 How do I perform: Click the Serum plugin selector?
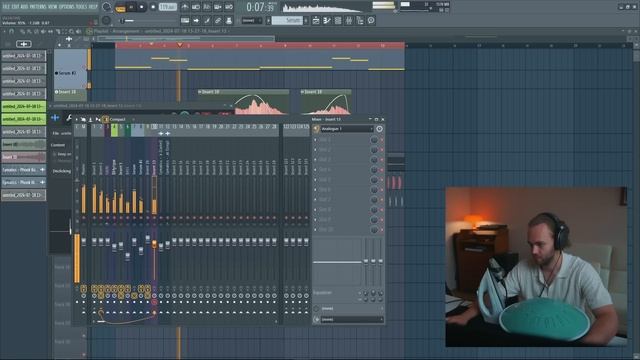click(287, 20)
